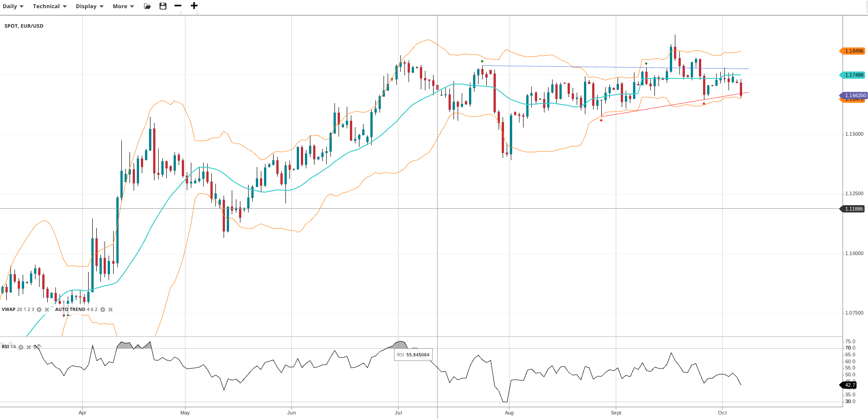Zoom out with the minus icon
The image size is (868, 419).
point(178,6)
